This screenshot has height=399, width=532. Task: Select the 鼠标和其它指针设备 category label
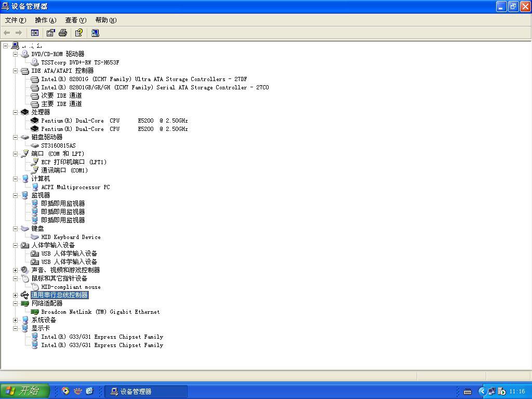(x=59, y=278)
